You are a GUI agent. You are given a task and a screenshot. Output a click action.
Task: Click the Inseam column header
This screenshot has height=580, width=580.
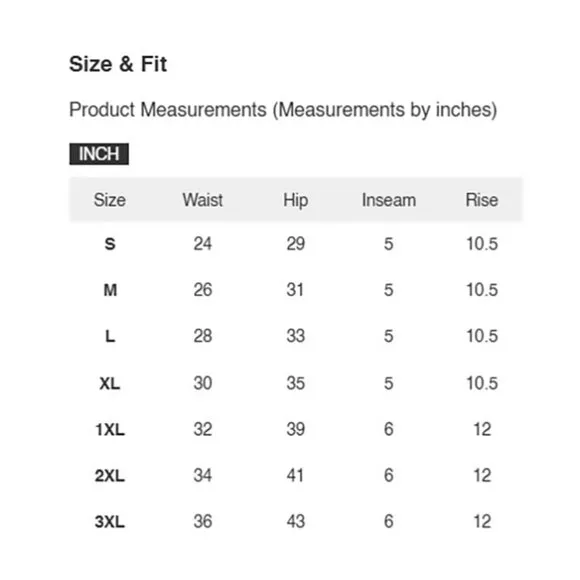pyautogui.click(x=389, y=200)
